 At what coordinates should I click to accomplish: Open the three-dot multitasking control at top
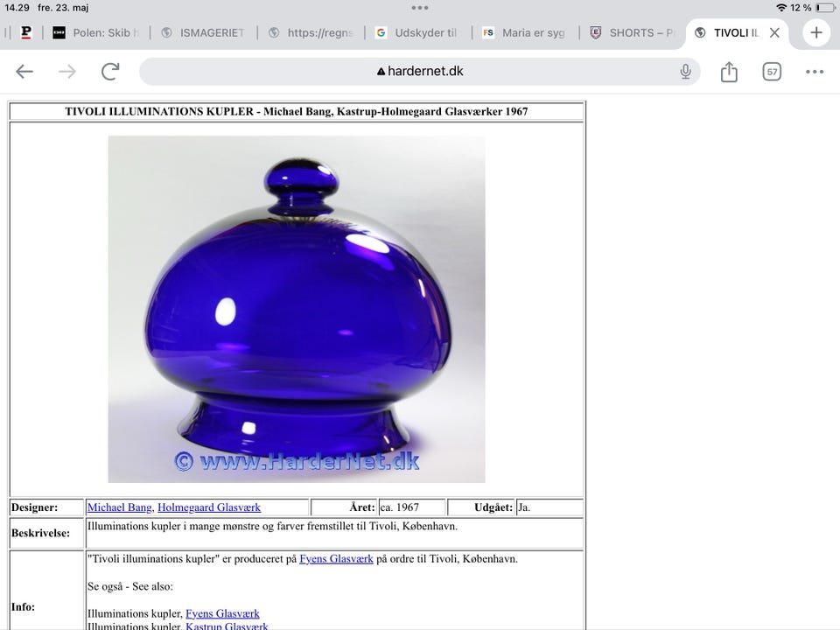(x=419, y=8)
